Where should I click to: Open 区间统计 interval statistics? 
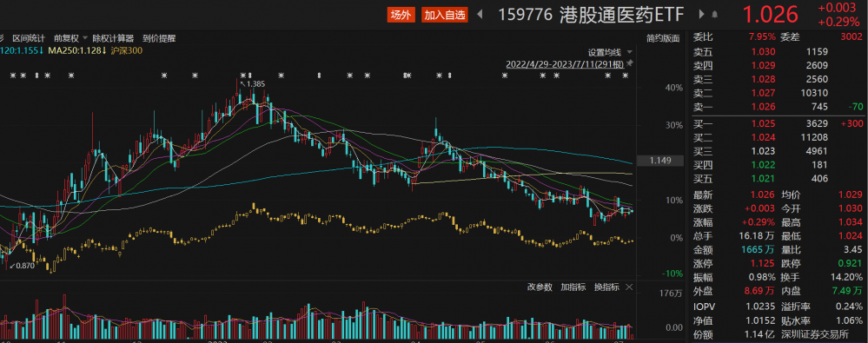point(29,38)
